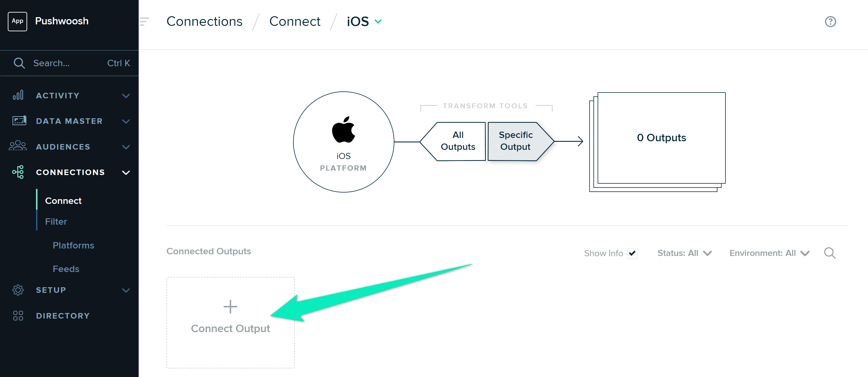Focus the sidebar Search field
The image size is (868, 377).
point(69,63)
